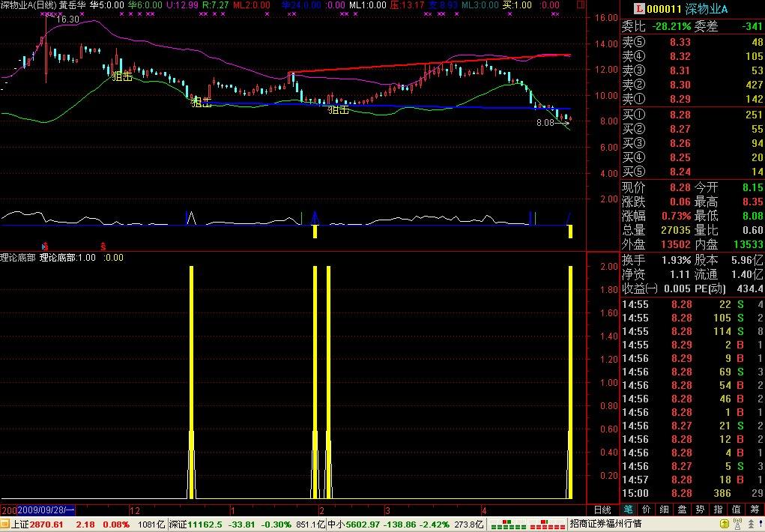Viewport: 765px width, 532px height.
Task: Click the 今开 opening price 8.15
Action: [x=753, y=187]
